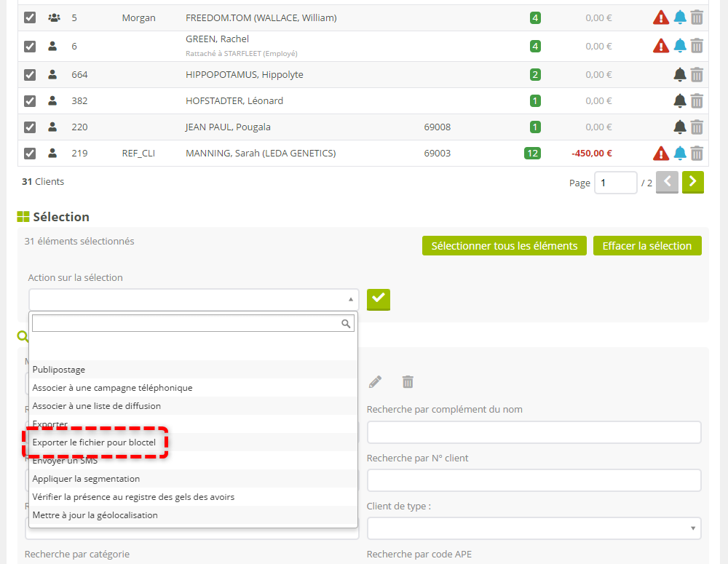
Task: Click the green checkmark validate action button
Action: click(379, 299)
